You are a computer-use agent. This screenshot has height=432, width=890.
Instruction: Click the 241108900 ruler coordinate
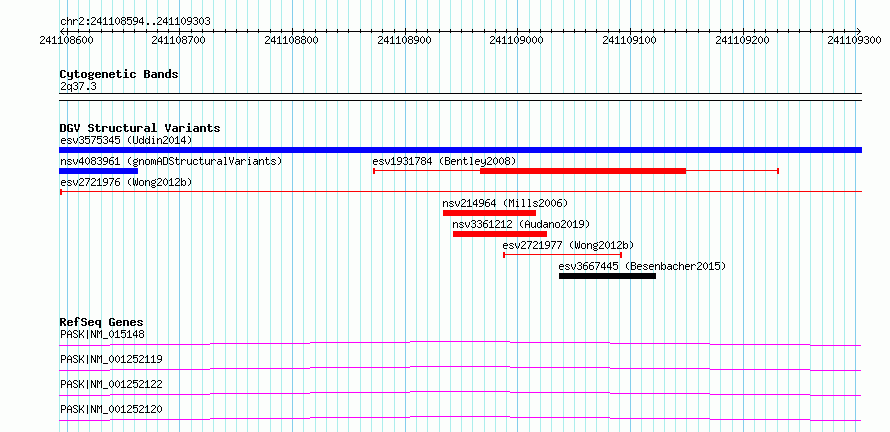click(x=405, y=40)
